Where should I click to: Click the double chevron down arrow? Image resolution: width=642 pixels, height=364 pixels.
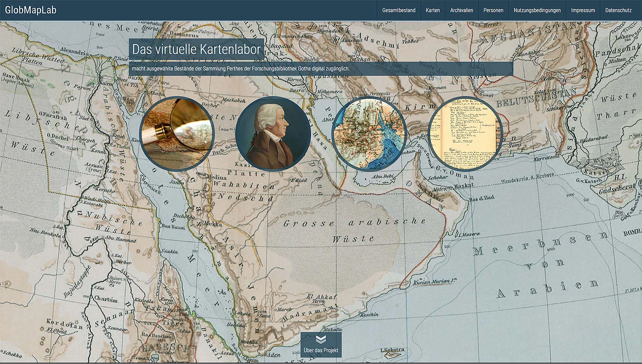tap(321, 339)
